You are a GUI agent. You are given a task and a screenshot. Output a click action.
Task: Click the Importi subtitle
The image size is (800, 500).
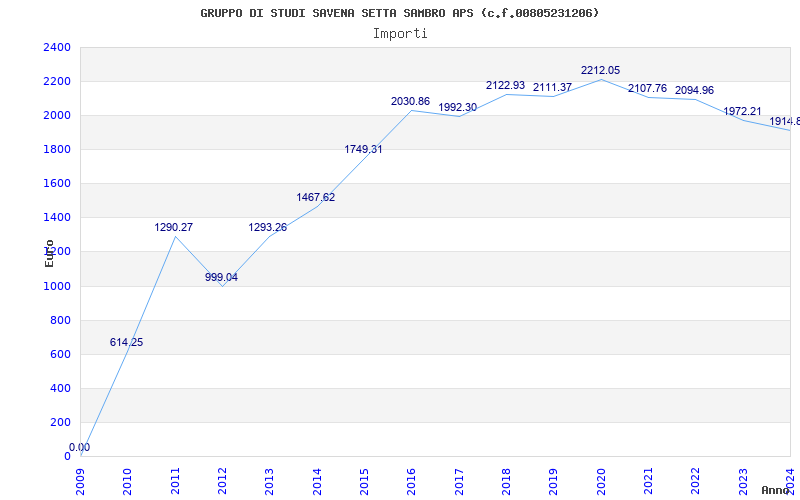tap(400, 34)
